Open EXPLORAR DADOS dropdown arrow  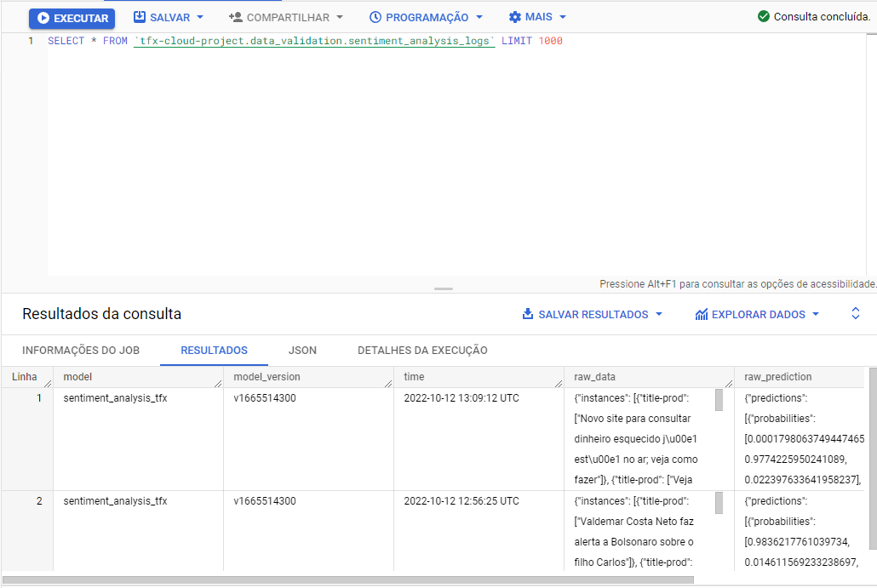pos(816,314)
